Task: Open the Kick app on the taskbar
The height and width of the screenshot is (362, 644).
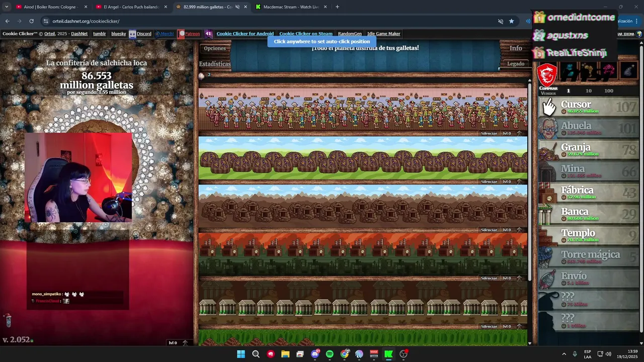Action: click(x=388, y=354)
